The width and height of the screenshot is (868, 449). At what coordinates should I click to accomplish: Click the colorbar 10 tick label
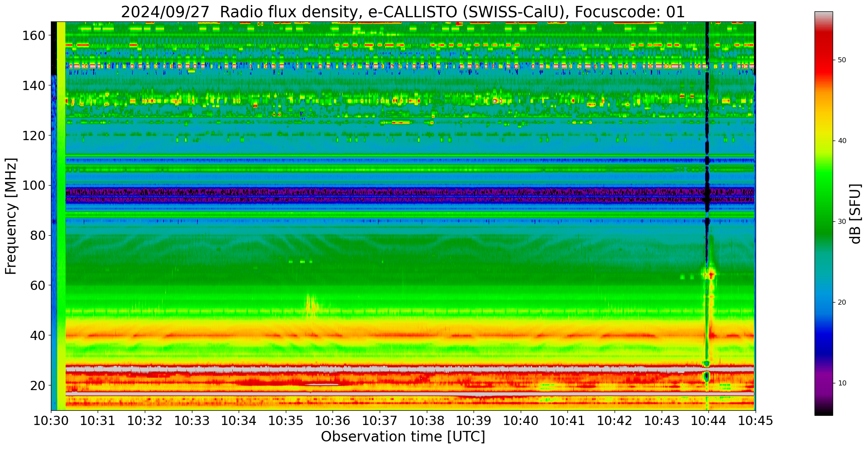coord(842,383)
